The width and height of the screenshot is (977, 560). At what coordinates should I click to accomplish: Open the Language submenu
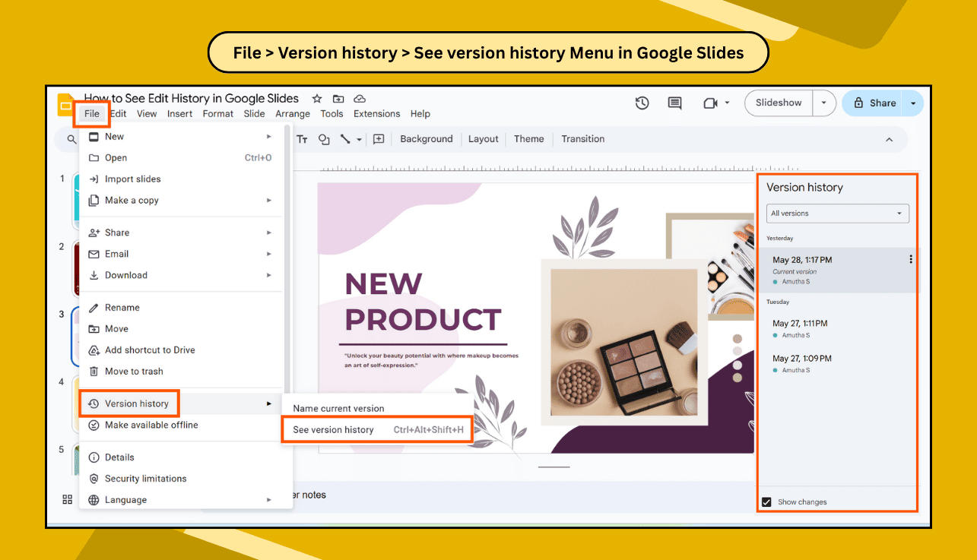click(125, 499)
